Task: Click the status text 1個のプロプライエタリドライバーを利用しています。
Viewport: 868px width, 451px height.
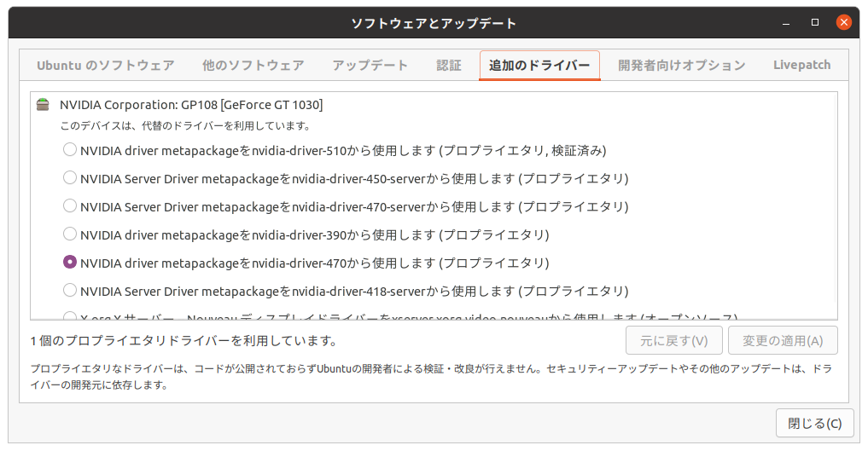Action: (x=184, y=341)
